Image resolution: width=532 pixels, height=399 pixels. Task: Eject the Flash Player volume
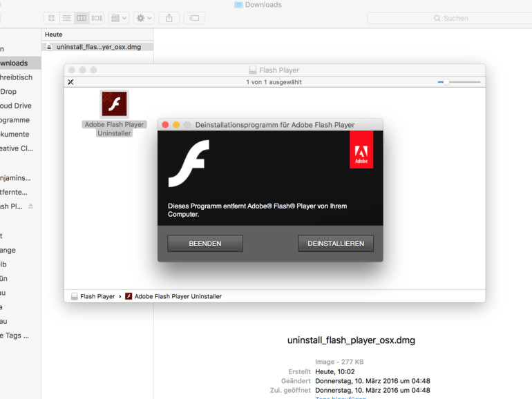tap(30, 206)
